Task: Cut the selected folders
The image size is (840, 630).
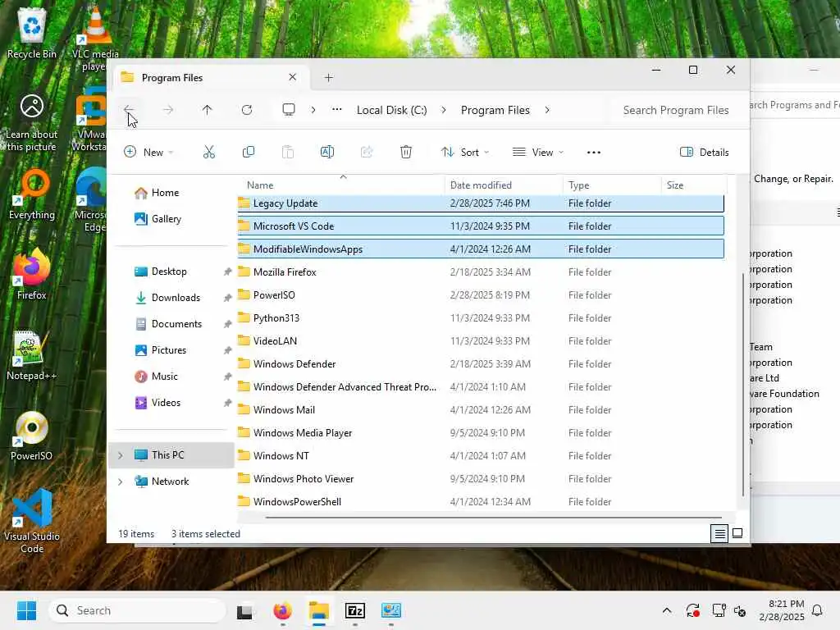Action: (x=209, y=152)
